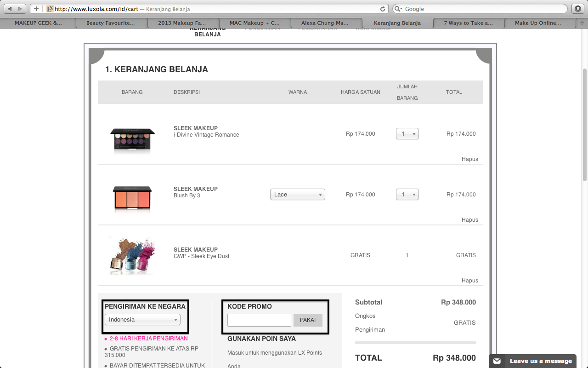
Task: Switch to 2013 Makeup Fa... tab
Action: 182,23
